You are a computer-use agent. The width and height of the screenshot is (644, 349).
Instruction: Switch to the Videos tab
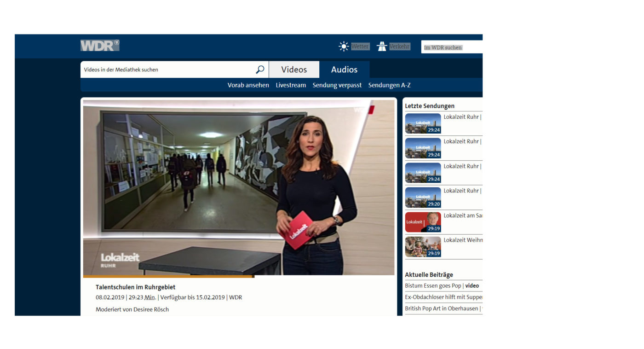294,70
